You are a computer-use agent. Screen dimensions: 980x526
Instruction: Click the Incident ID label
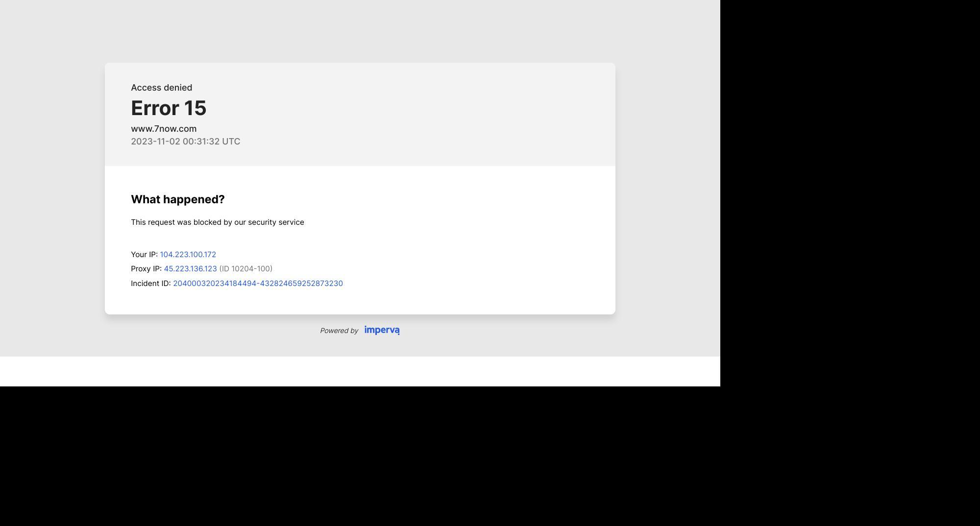(150, 283)
